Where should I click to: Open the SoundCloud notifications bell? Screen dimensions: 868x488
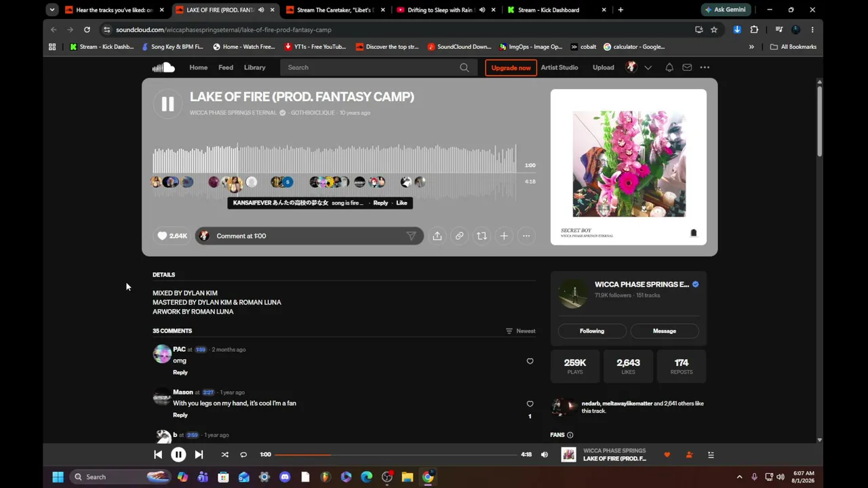[x=669, y=67]
